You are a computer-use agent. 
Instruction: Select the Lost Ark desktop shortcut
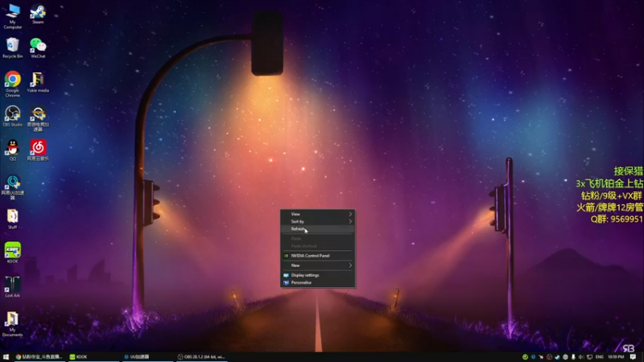point(13,287)
